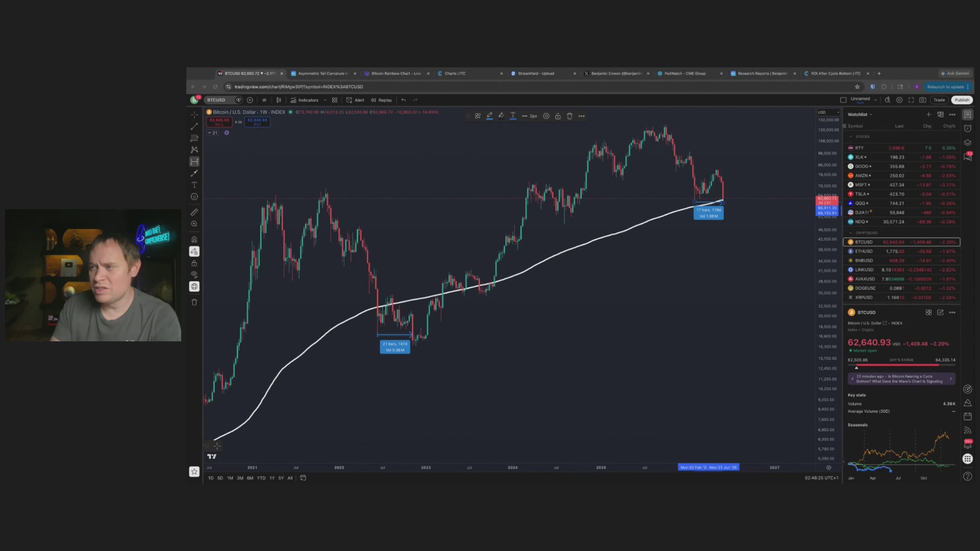Image resolution: width=980 pixels, height=551 pixels.
Task: Switch to Bitcoin Rainbow Chart browser tab
Action: [x=396, y=73]
